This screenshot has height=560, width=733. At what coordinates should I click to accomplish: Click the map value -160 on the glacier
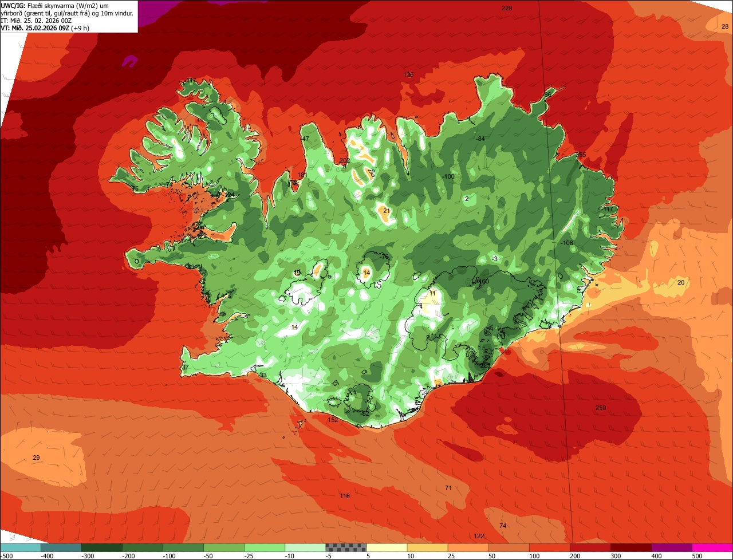pyautogui.click(x=482, y=281)
